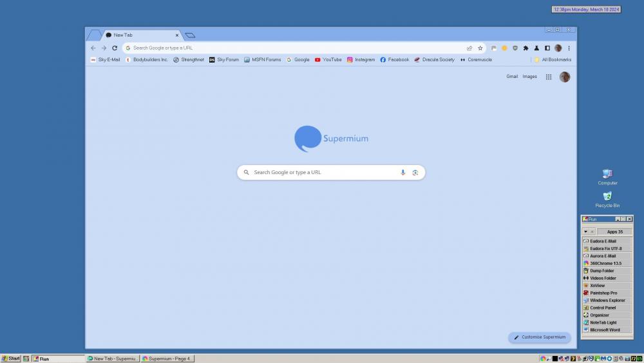Open the Computer desktop icon
The height and width of the screenshot is (363, 644).
(x=607, y=177)
